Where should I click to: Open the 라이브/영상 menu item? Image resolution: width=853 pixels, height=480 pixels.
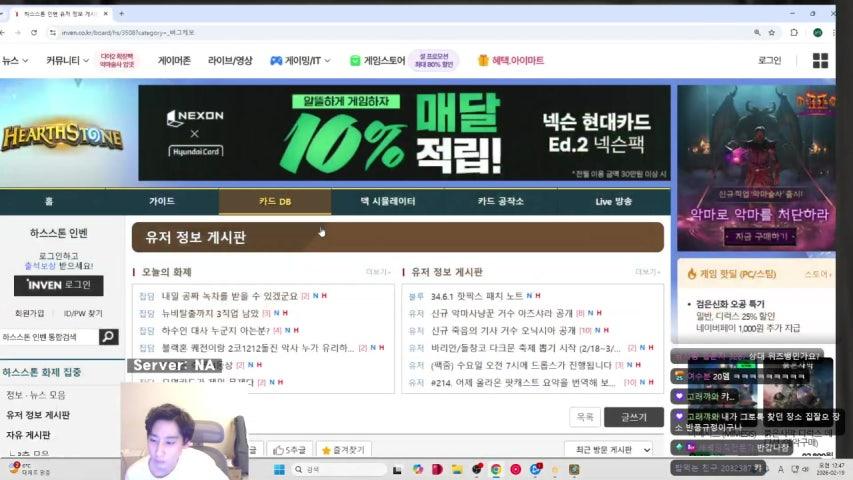point(230,60)
